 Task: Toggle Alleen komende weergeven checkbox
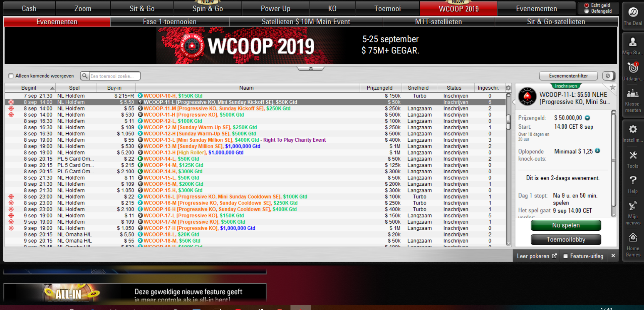point(11,76)
